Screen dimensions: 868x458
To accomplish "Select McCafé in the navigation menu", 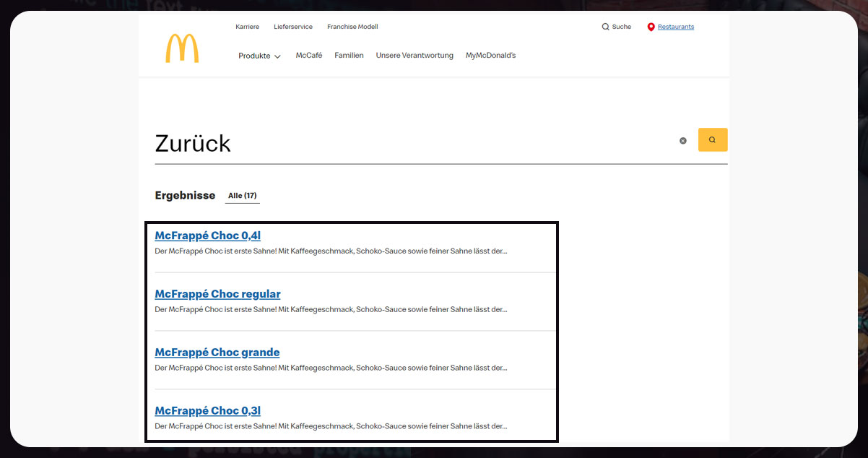I will pyautogui.click(x=309, y=56).
